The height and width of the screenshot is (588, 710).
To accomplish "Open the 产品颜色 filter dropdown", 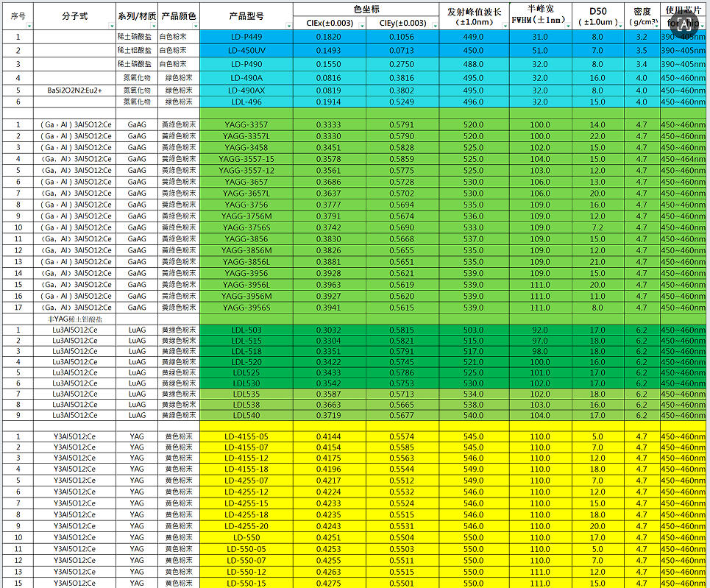I will [x=195, y=26].
